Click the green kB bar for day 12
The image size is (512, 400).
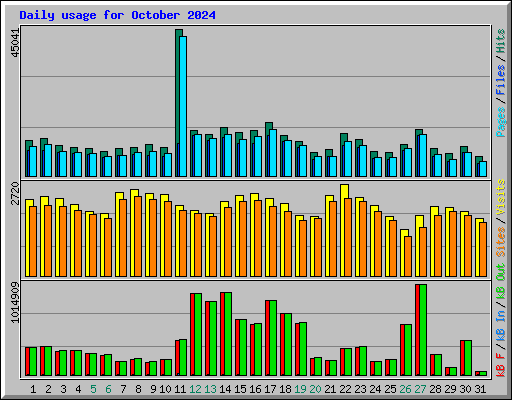point(198,335)
